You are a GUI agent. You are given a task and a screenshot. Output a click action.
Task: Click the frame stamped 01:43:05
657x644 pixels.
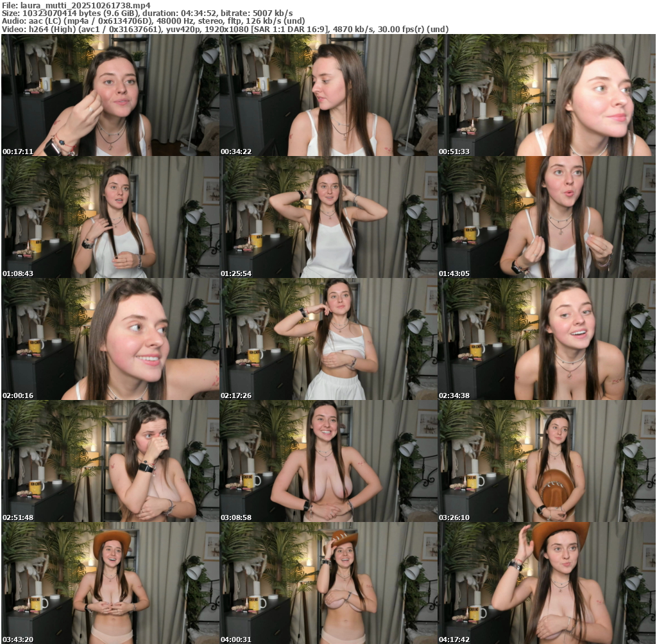click(x=547, y=217)
